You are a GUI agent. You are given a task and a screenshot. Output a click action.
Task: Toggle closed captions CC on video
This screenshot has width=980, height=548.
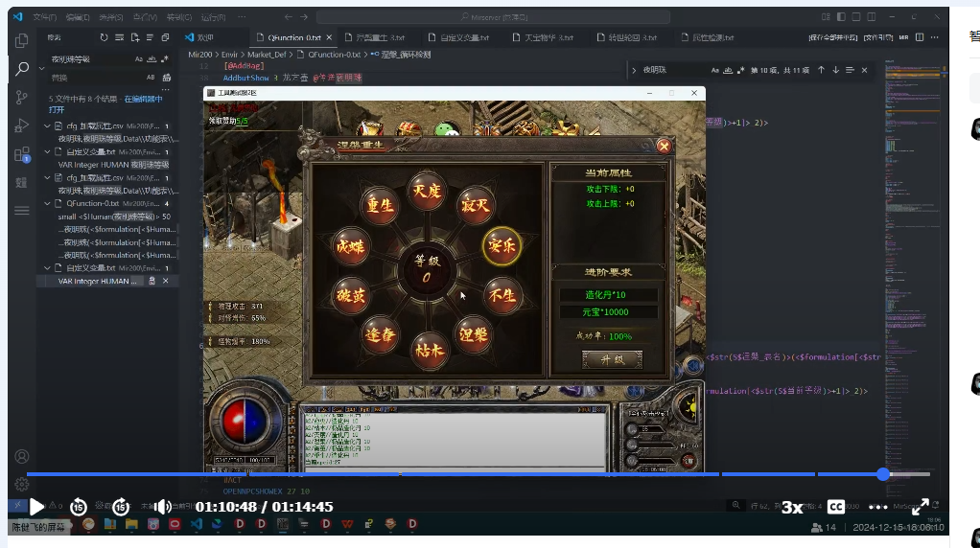click(836, 507)
